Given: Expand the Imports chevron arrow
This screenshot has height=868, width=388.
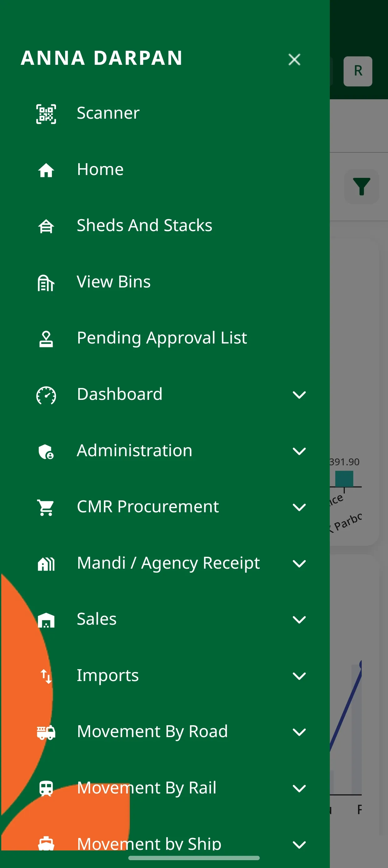Looking at the screenshot, I should pos(299,676).
